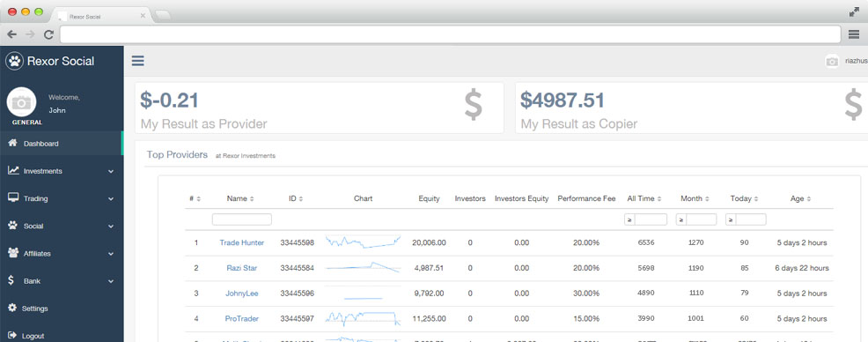Click the Logout arrow icon
The image size is (868, 342).
pyautogui.click(x=12, y=335)
